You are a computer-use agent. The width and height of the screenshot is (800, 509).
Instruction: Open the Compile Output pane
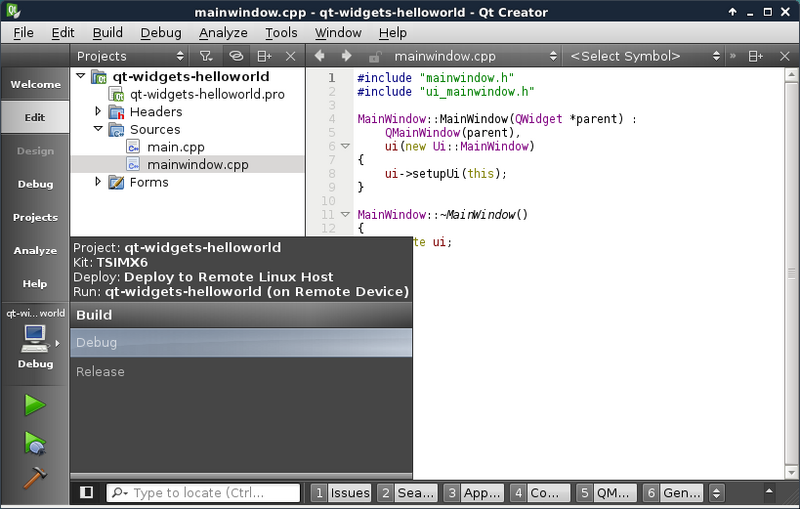click(540, 493)
